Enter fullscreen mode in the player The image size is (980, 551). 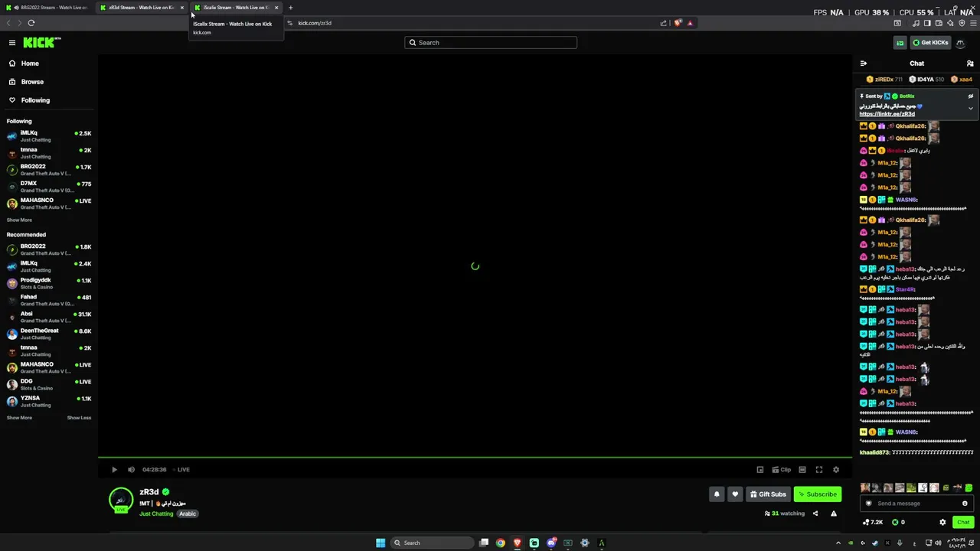click(819, 470)
